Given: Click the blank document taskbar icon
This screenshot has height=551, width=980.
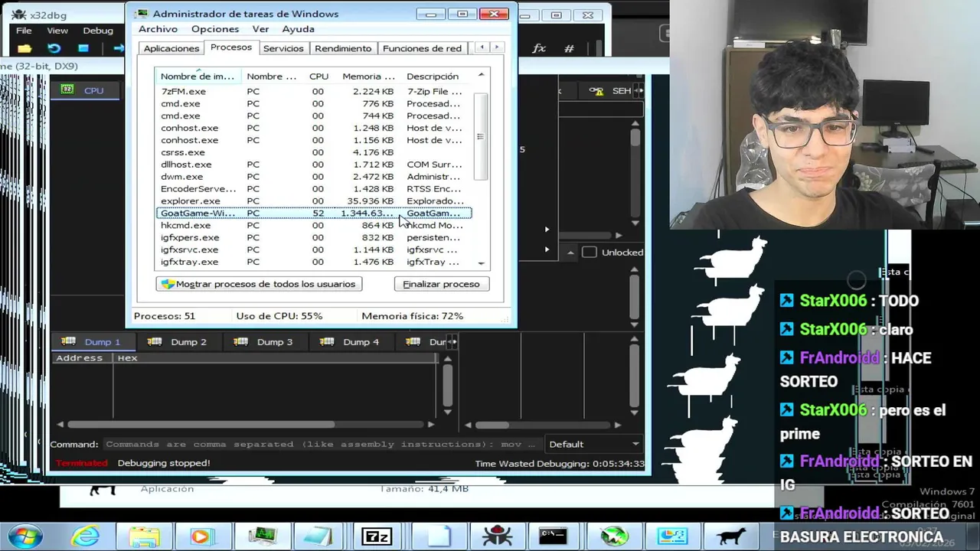Looking at the screenshot, I should [x=438, y=536].
